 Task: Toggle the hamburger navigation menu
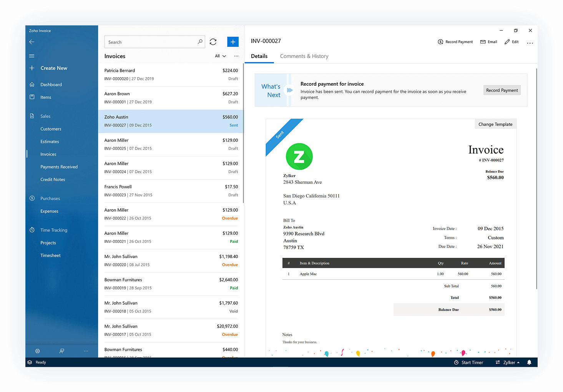(32, 56)
